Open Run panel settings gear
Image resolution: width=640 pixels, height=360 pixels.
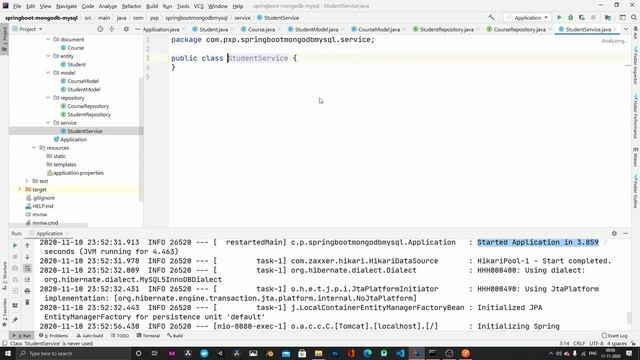(x=614, y=233)
